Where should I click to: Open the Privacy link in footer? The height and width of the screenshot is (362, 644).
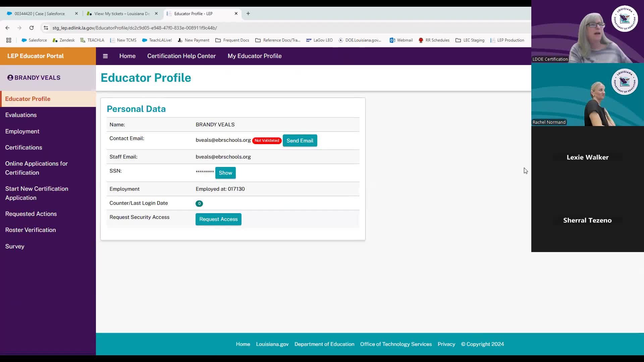pyautogui.click(x=446, y=344)
